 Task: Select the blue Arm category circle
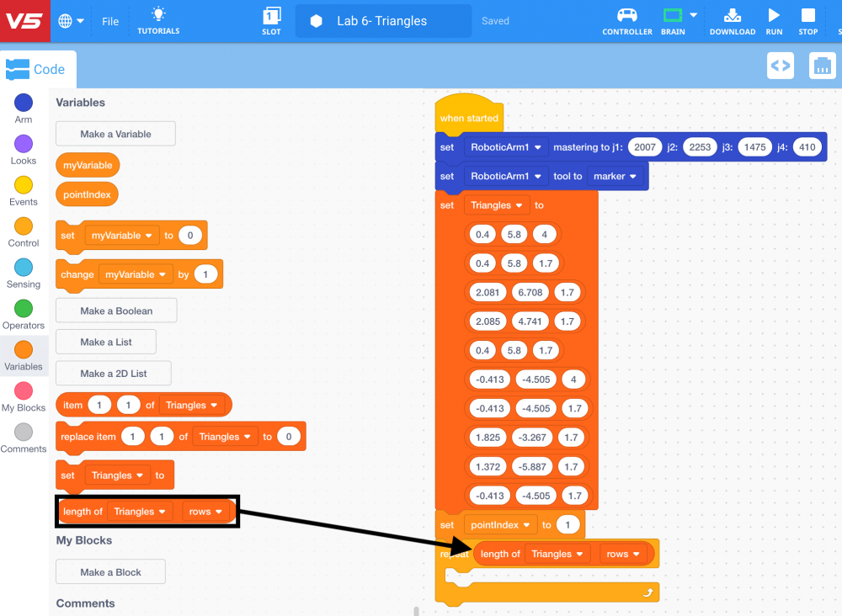24,103
